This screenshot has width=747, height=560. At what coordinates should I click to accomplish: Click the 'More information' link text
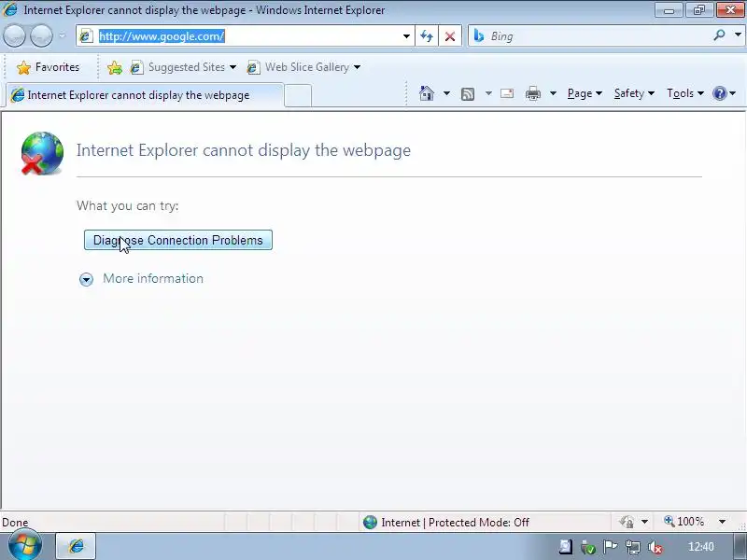(153, 278)
